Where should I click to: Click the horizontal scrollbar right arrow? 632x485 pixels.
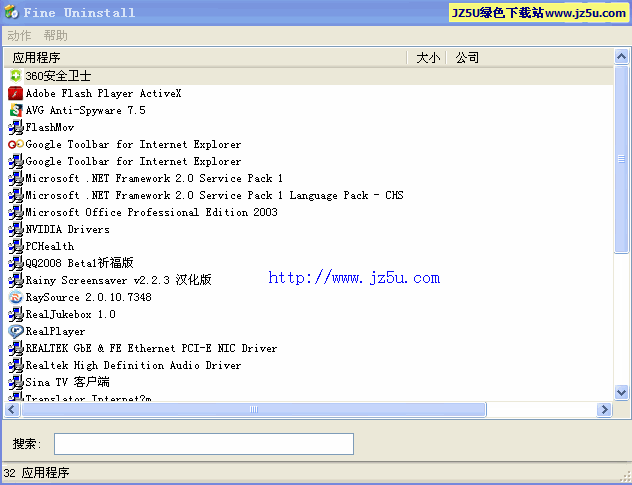point(604,410)
